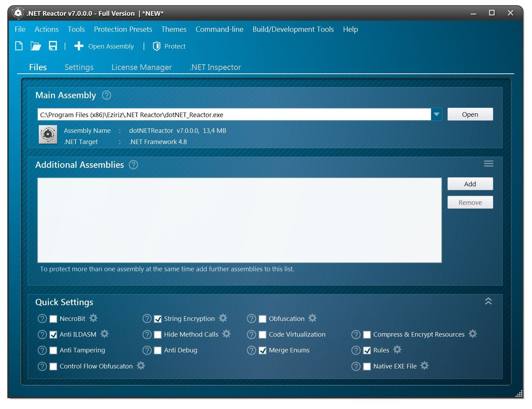Viewport: 532px width, 409px height.
Task: Open help for Main Assembly
Action: pyautogui.click(x=106, y=95)
